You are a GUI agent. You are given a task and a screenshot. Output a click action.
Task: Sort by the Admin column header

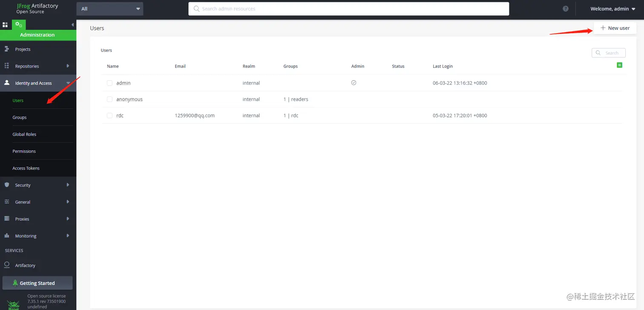click(358, 66)
